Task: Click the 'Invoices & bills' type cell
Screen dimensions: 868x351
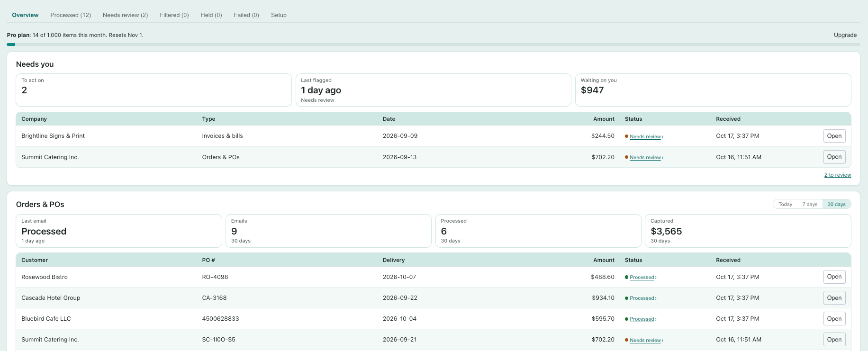Action: [222, 136]
